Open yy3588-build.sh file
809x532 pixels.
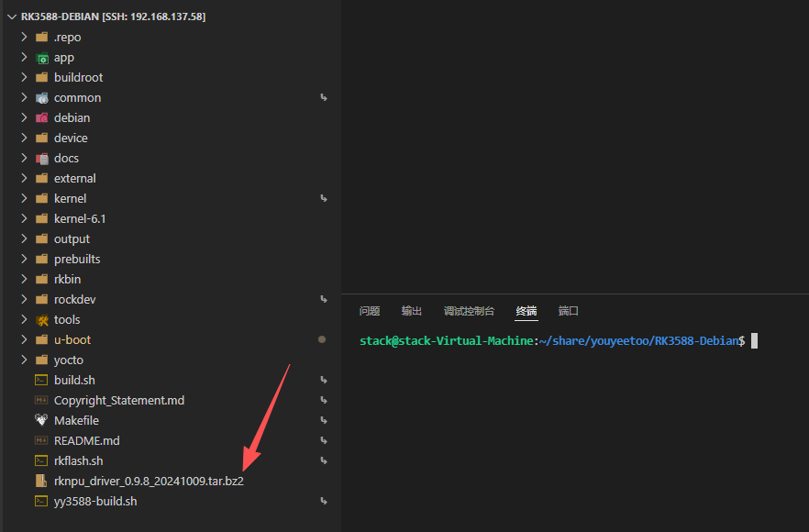tap(95, 502)
